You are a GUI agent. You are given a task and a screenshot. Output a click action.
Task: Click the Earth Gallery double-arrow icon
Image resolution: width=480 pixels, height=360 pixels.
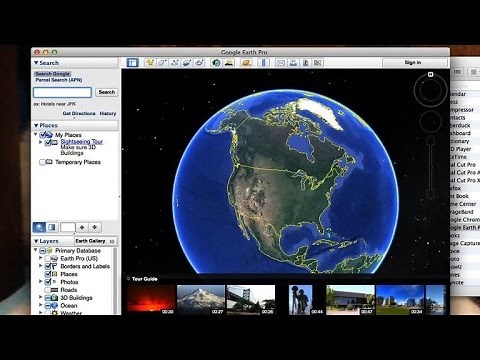point(112,241)
